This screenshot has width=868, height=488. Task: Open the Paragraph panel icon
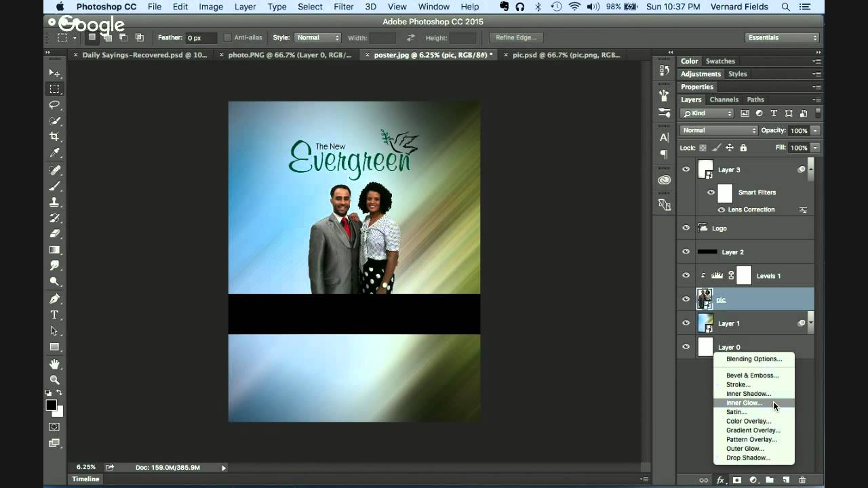pos(664,155)
